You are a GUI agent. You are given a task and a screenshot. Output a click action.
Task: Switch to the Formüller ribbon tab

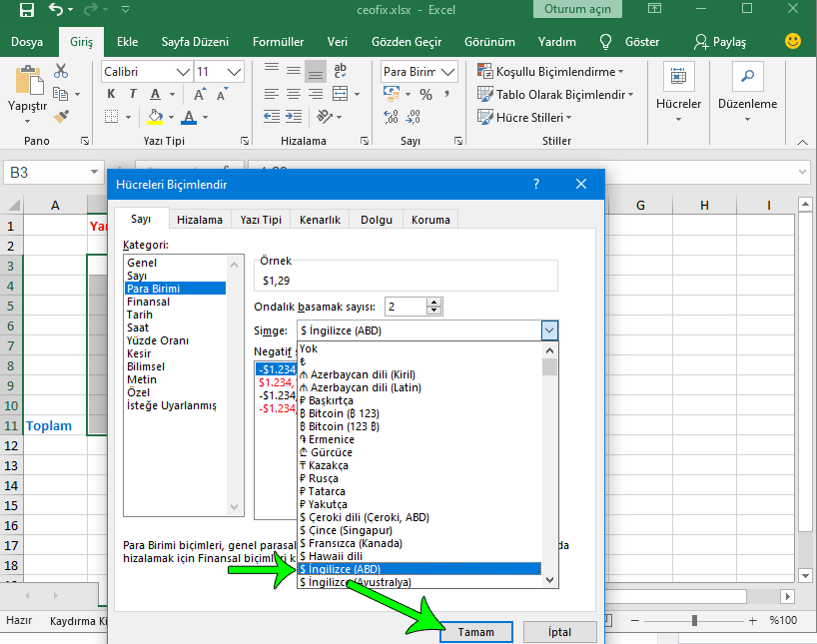click(x=278, y=42)
